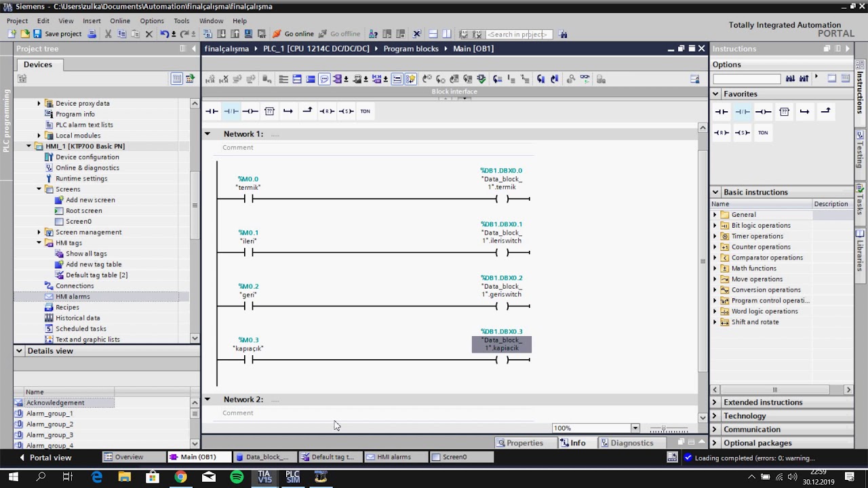Insert a Set coil from editor favorites

point(346,111)
